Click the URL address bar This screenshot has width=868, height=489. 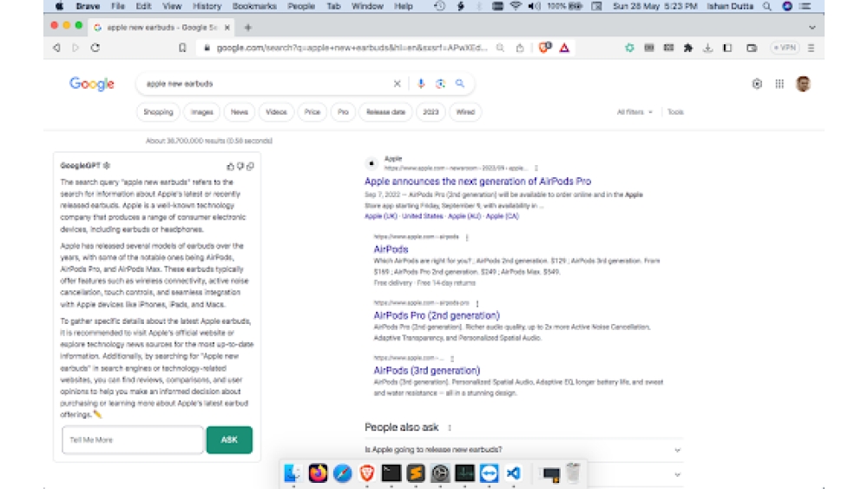(x=352, y=48)
